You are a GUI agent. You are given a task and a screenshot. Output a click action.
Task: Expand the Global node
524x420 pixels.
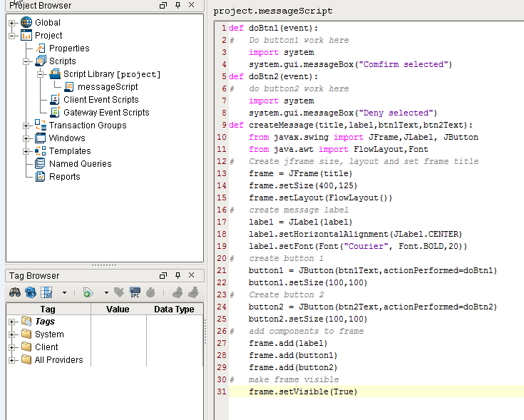(11, 23)
